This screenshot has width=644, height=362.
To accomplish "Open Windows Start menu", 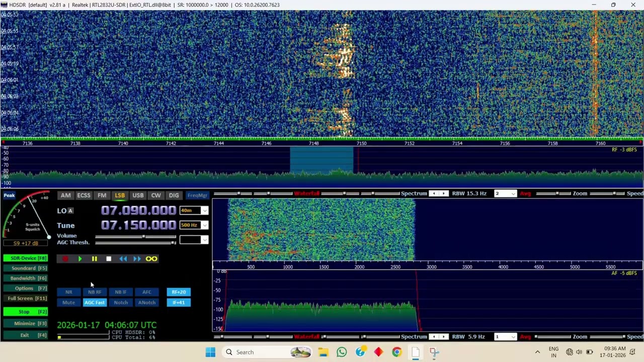I will click(210, 352).
